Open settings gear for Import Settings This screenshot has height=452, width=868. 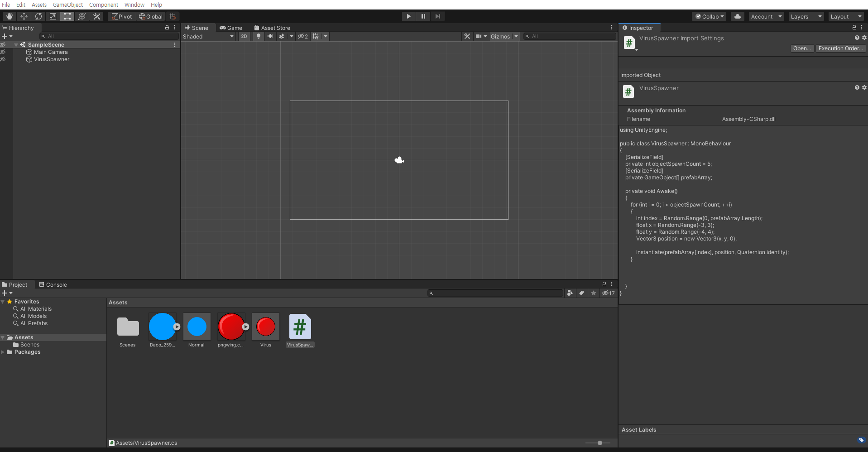pyautogui.click(x=864, y=38)
